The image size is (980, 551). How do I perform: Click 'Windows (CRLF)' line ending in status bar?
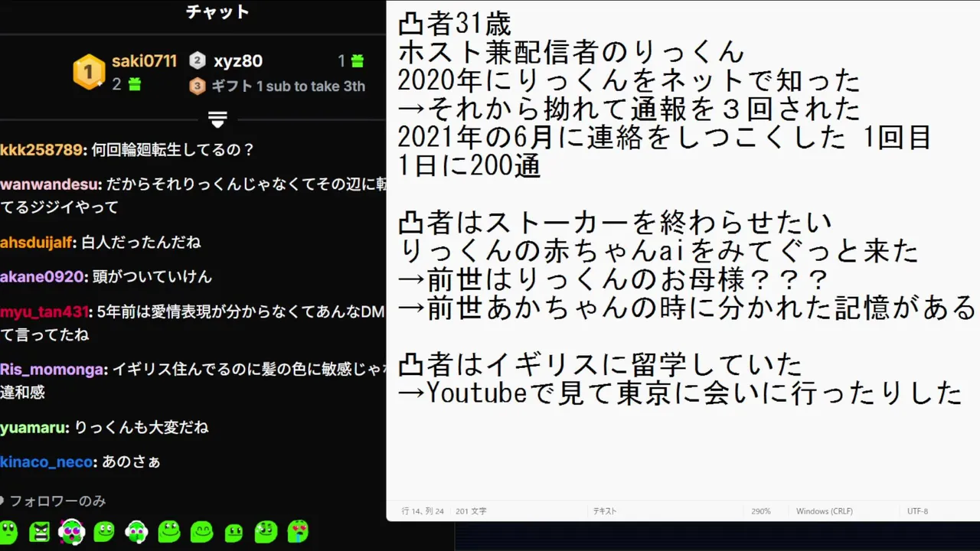pyautogui.click(x=824, y=511)
